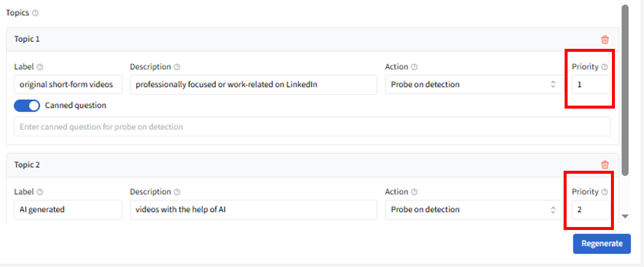Image resolution: width=644 pixels, height=267 pixels.
Task: Click help icon next to Topic 1 Description
Action: pos(177,67)
